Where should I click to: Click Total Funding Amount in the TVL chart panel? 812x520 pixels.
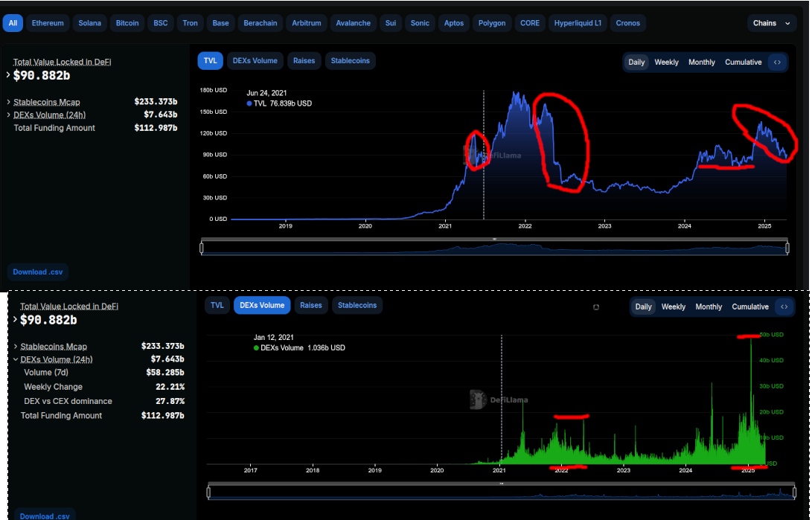[x=54, y=128]
